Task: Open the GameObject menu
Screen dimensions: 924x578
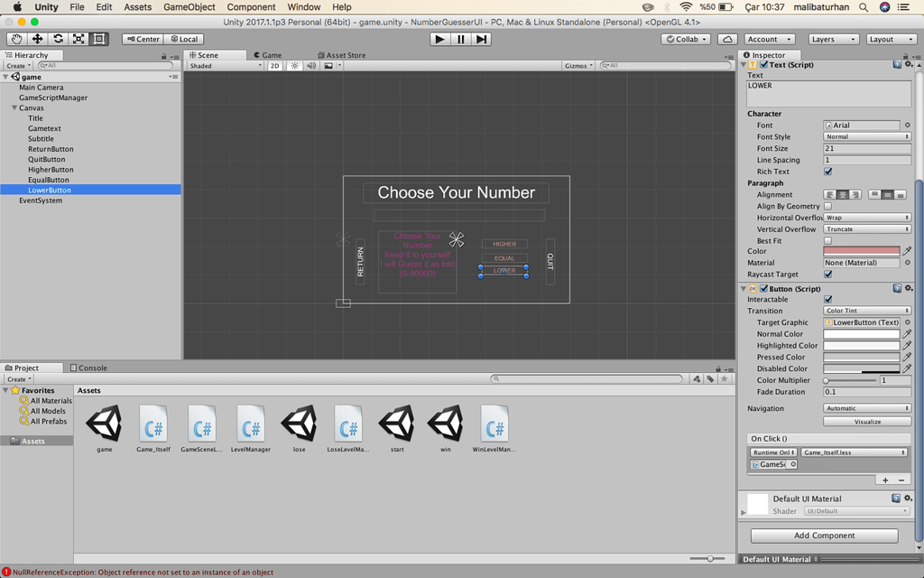Action: coord(189,7)
